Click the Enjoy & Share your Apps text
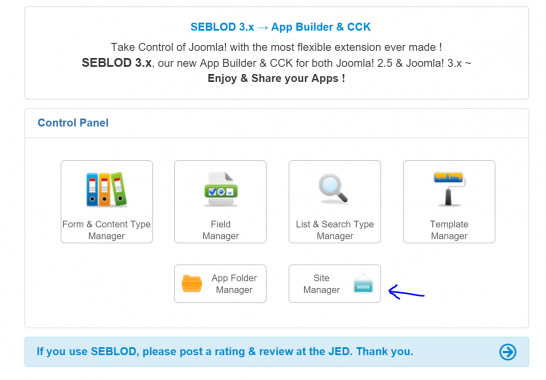The width and height of the screenshot is (546, 380). pos(276,78)
